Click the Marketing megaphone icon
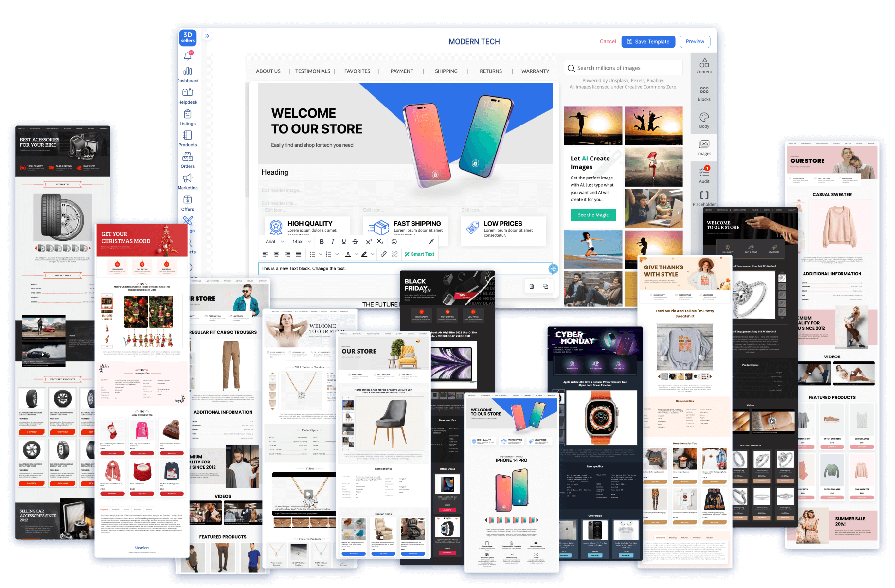This screenshot has height=588, width=895. (x=188, y=178)
